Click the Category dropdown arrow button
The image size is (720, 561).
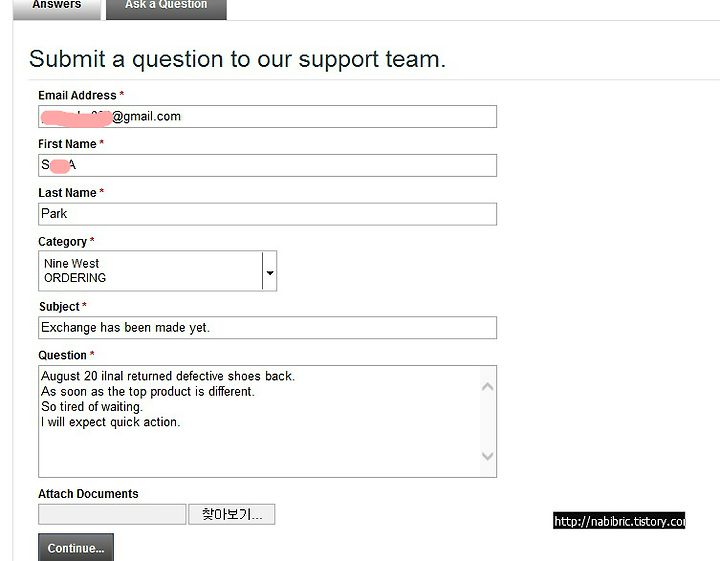tap(270, 272)
